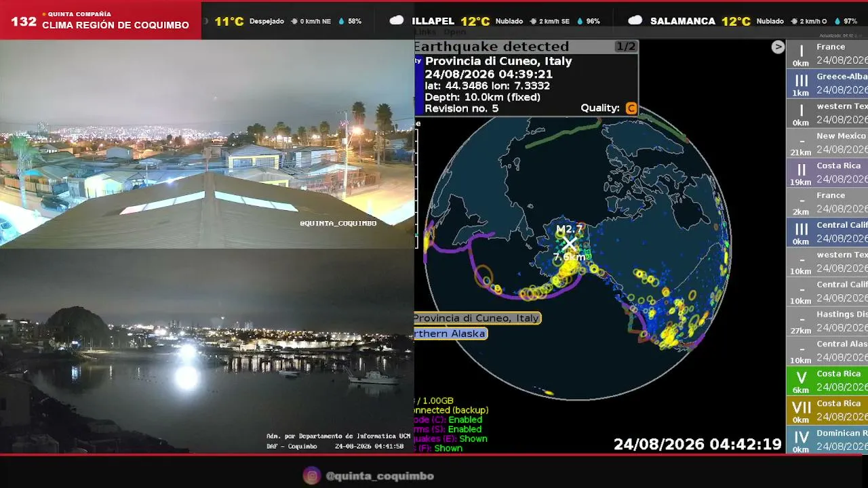Select the Hastings Dis 27km earthquake row
The height and width of the screenshot is (488, 868).
pyautogui.click(x=827, y=322)
